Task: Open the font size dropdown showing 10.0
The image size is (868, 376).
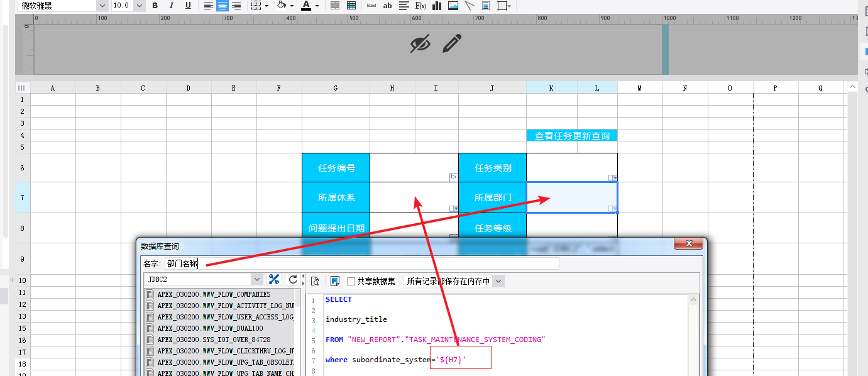Action: point(139,6)
